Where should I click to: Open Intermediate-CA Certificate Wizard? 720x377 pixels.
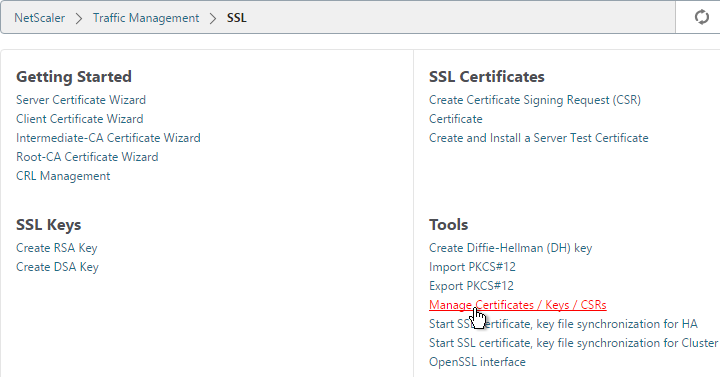pyautogui.click(x=108, y=138)
